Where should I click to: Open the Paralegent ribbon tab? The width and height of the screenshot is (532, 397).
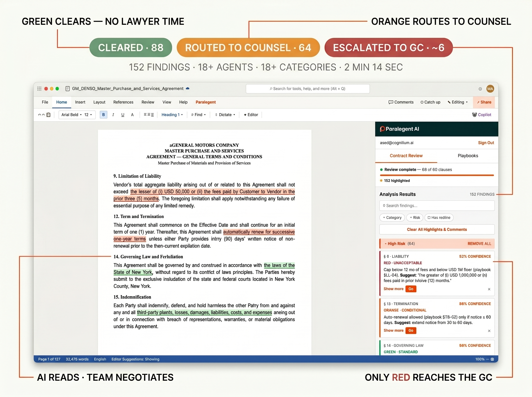click(205, 102)
